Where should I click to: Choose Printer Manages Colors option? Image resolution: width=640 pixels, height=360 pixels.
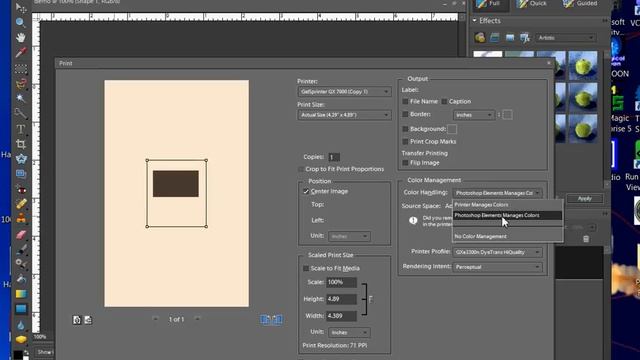click(507, 204)
